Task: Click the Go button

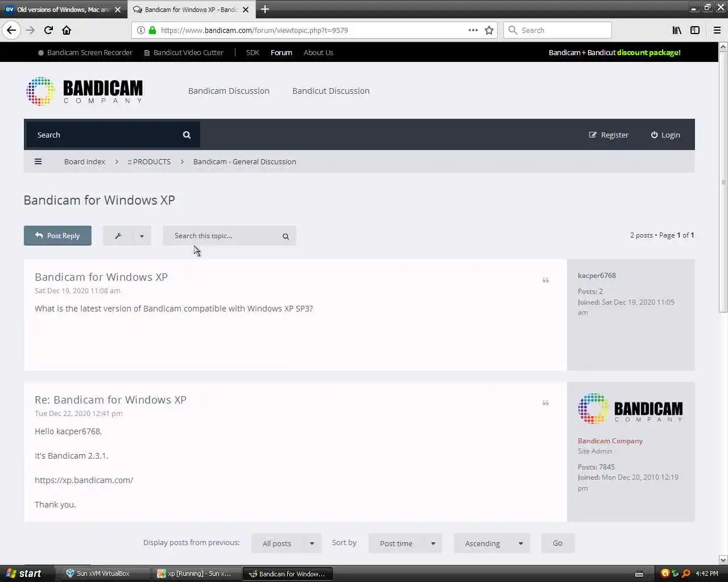Action: (x=557, y=543)
